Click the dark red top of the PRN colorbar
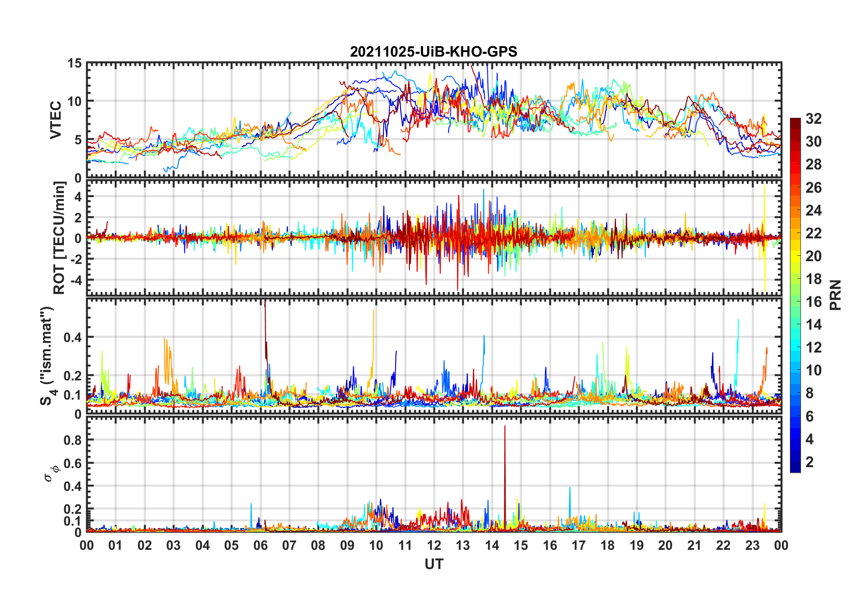 pyautogui.click(x=795, y=121)
